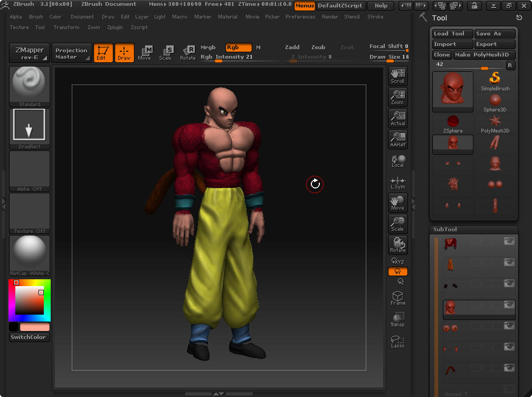Click the Export button in Tool panel
Screen dimensions: 532x397
click(495, 44)
